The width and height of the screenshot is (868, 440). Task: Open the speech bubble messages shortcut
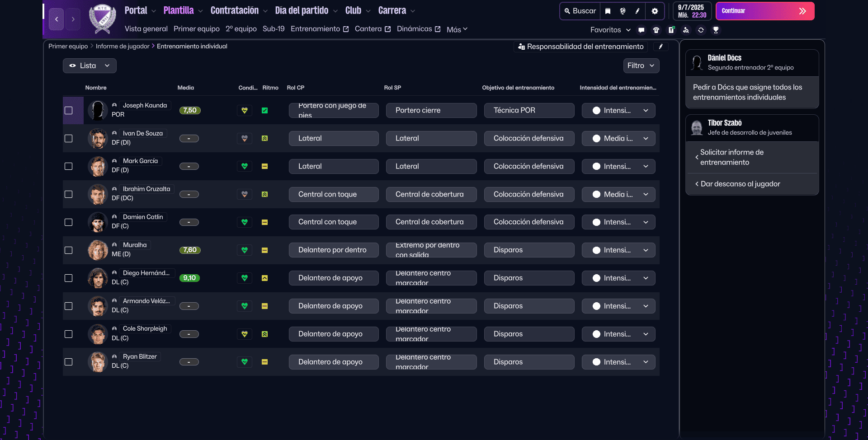tap(641, 30)
